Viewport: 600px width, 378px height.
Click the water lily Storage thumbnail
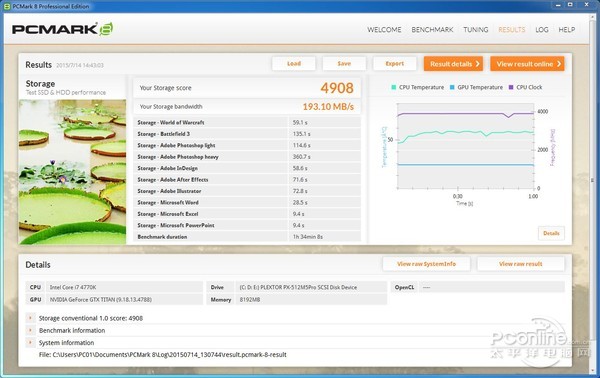72,172
